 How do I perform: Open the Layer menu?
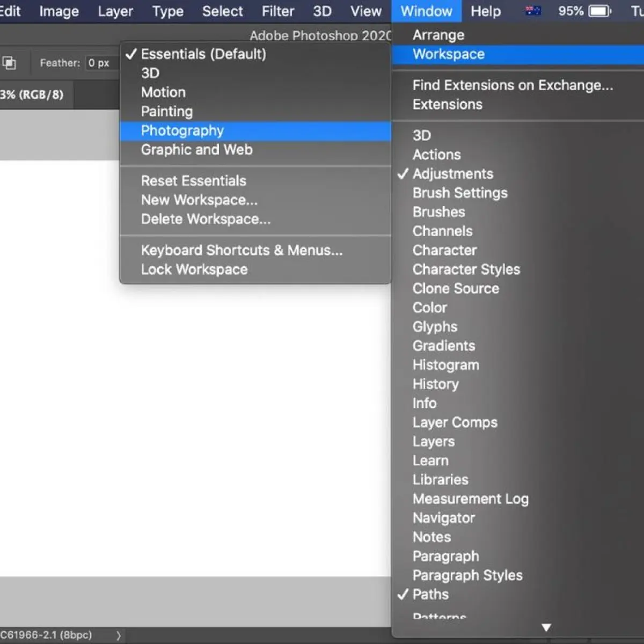115,11
